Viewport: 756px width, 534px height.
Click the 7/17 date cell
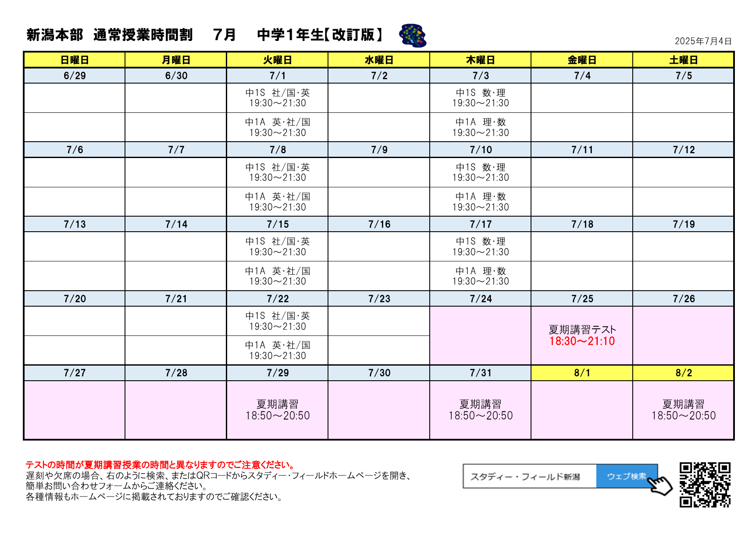click(481, 224)
